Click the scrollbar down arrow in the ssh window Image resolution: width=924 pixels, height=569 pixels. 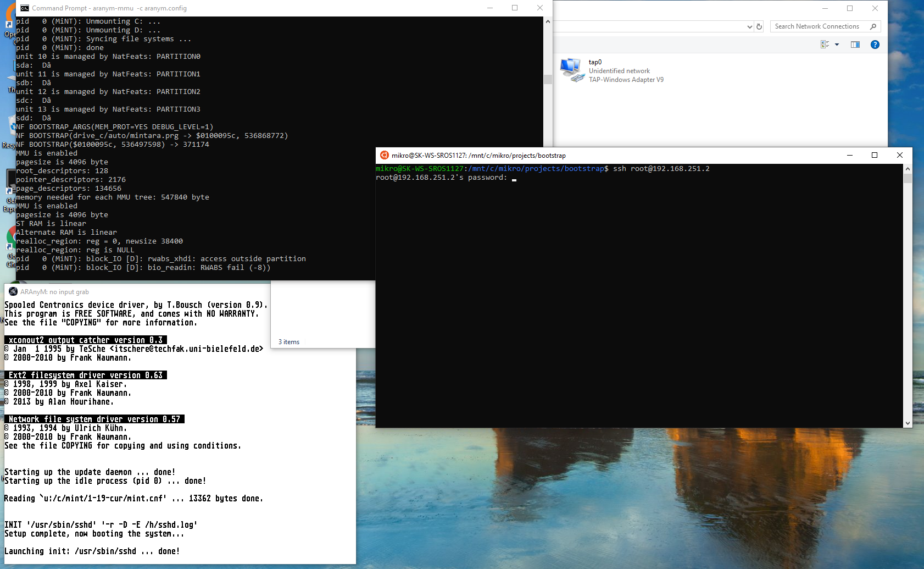[x=908, y=424]
